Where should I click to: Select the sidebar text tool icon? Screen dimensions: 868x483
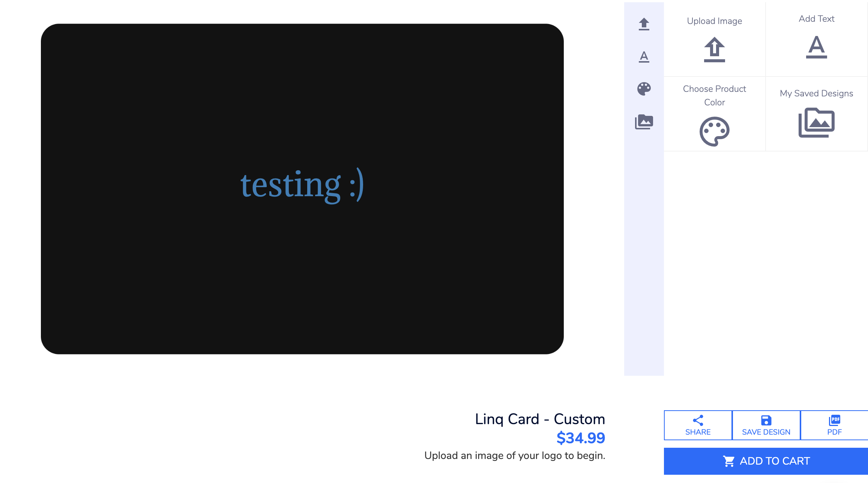644,57
